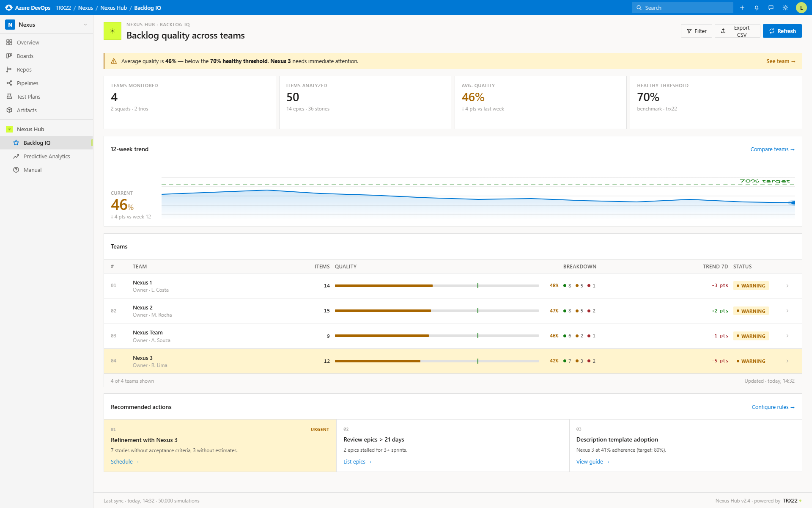This screenshot has height=508, width=812.
Task: Collapse the Nexus project selector
Action: 85,25
